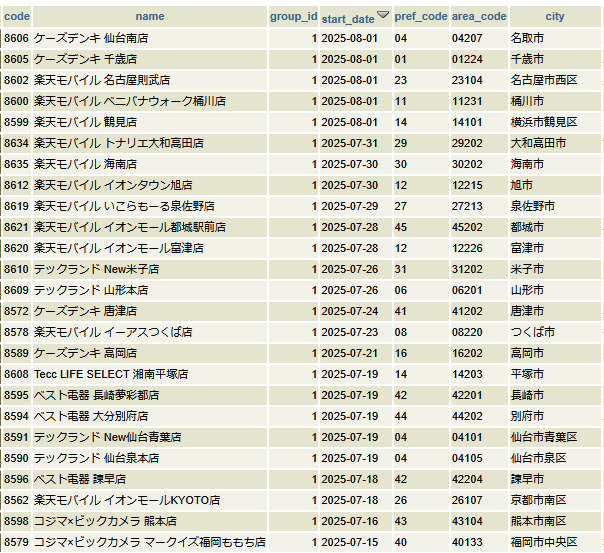Select code cell 8606
604x553 pixels.
pyautogui.click(x=17, y=38)
